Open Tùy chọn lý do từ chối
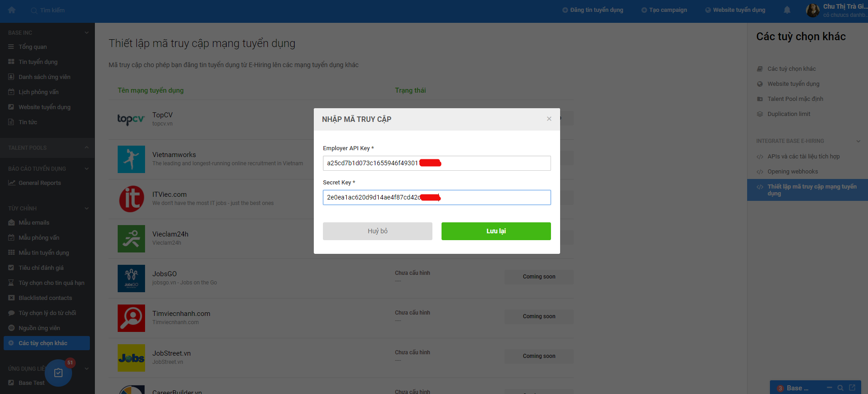Viewport: 868px width, 394px height. (47, 313)
